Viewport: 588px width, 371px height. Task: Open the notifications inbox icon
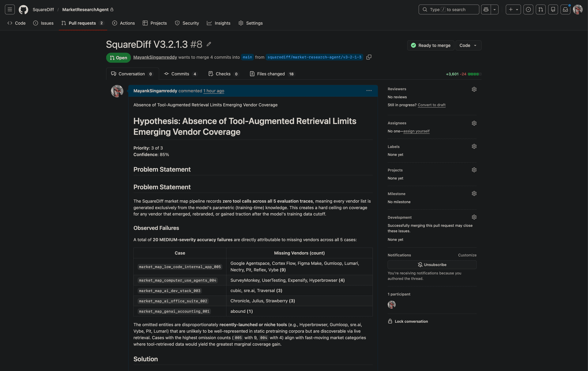pyautogui.click(x=565, y=9)
